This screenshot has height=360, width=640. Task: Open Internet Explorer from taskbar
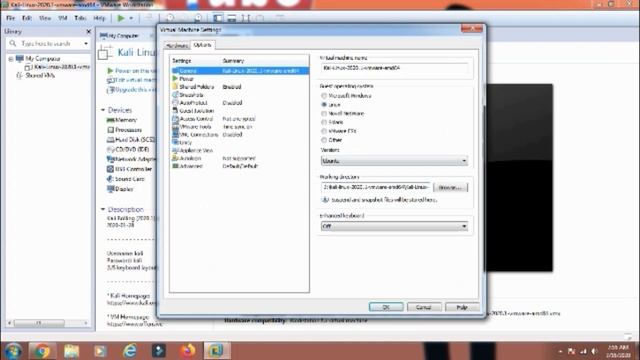pyautogui.click(x=129, y=351)
